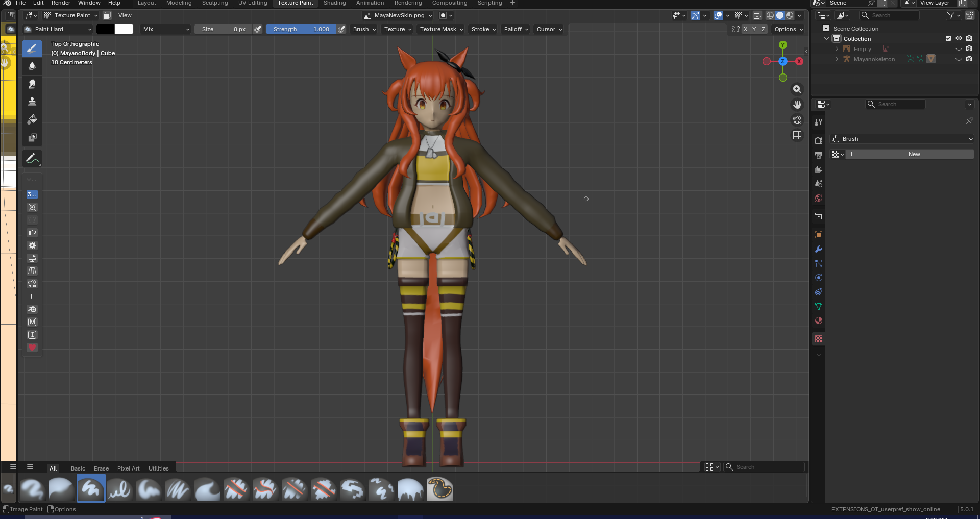Viewport: 980px width, 519px height.
Task: Expand the Mayanokeleton tree item
Action: (x=837, y=59)
